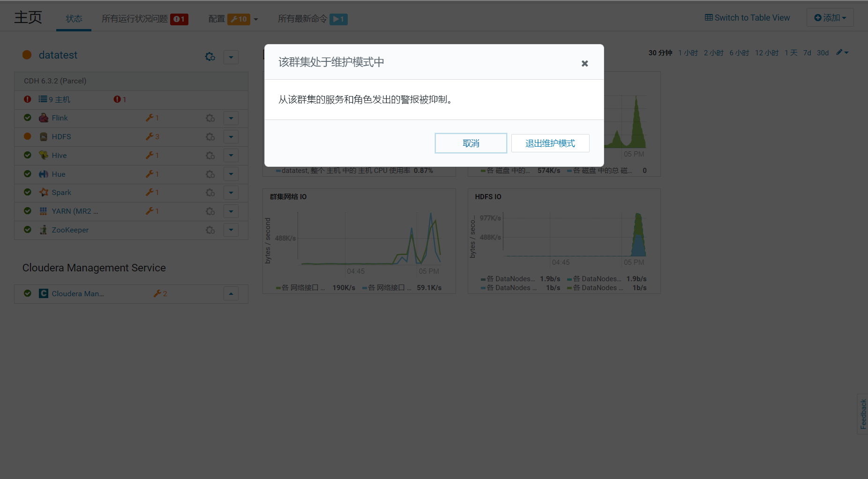Select the 30d time range
This screenshot has width=868, height=479.
tap(823, 53)
